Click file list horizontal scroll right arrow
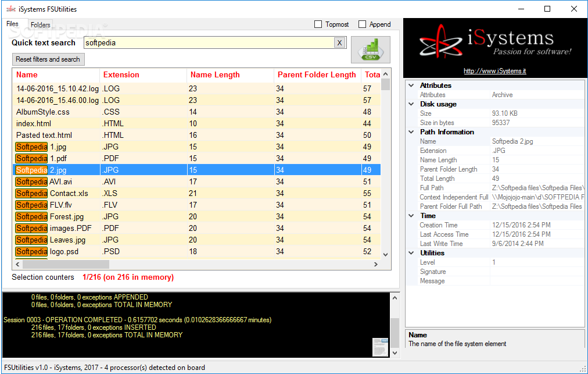Screen dimensions: 588x374 [376, 264]
